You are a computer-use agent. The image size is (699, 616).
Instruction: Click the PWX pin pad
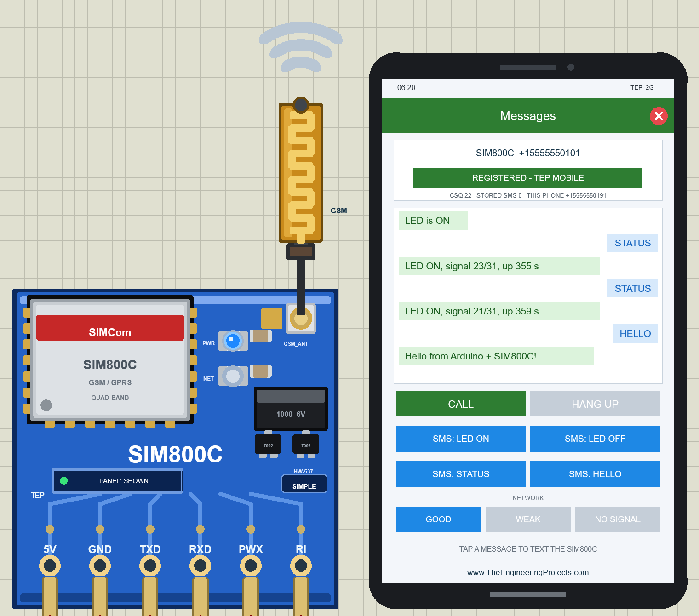point(251,565)
